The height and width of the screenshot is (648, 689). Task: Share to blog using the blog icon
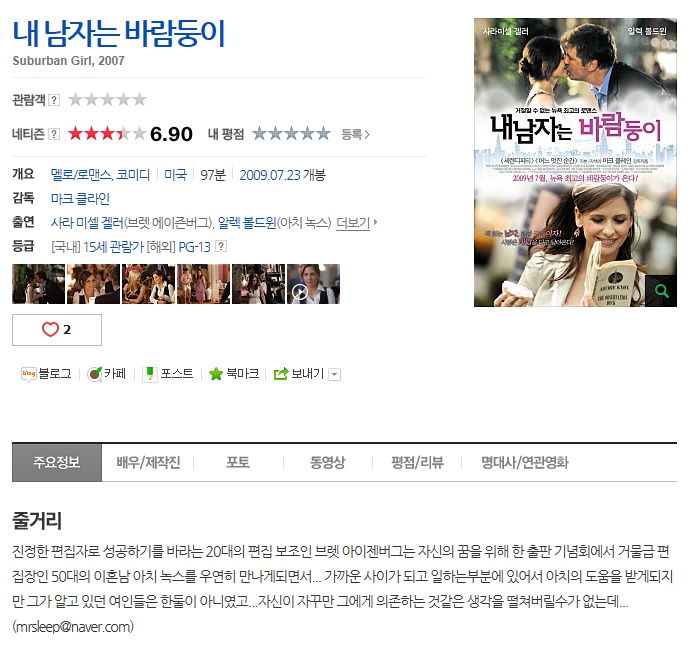29,374
